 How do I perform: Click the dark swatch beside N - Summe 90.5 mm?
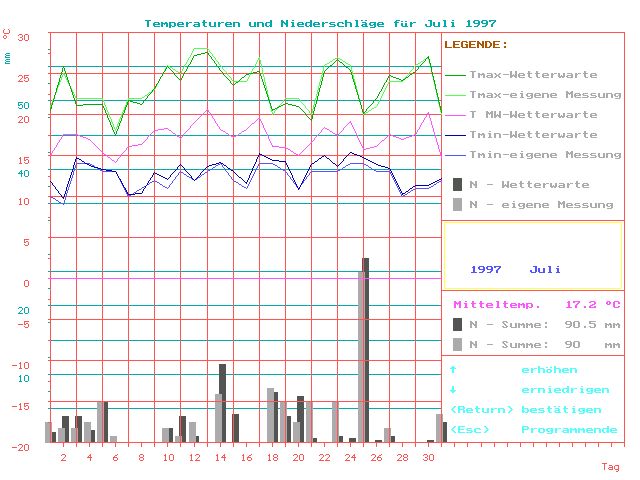[458, 324]
